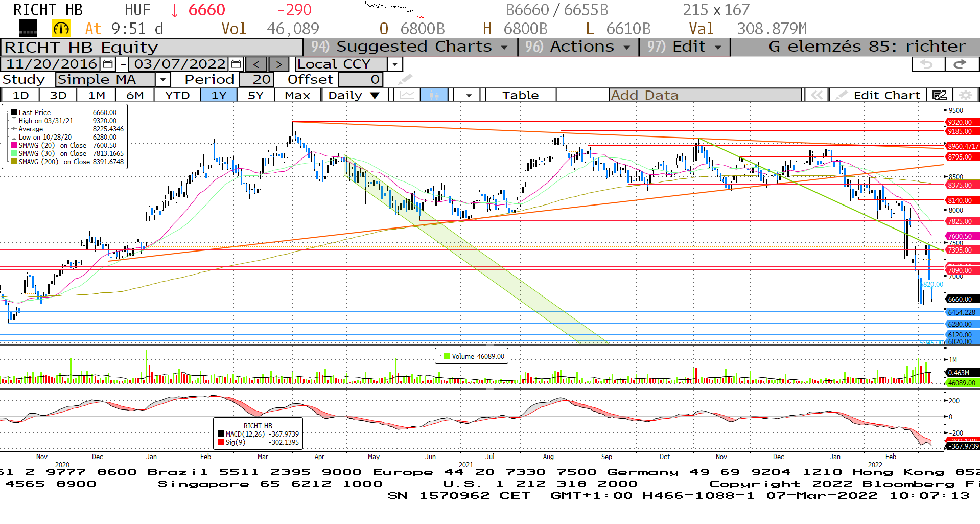The width and height of the screenshot is (980, 524).
Task: Click the 6280.00 blue level label
Action: tap(963, 324)
